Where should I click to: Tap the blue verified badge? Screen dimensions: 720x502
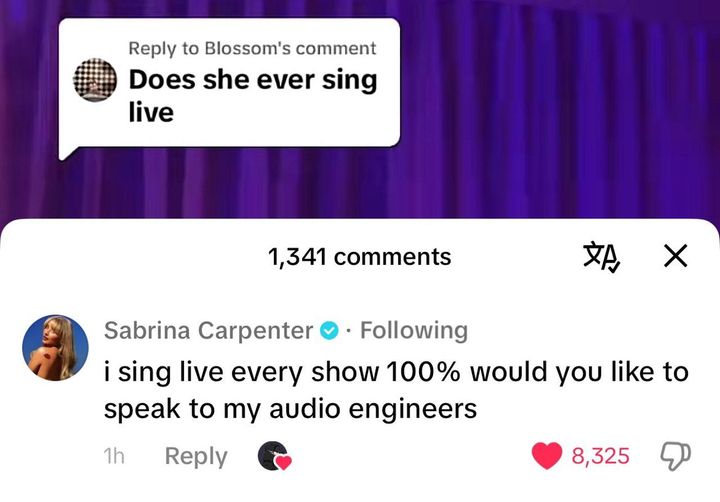coord(329,330)
